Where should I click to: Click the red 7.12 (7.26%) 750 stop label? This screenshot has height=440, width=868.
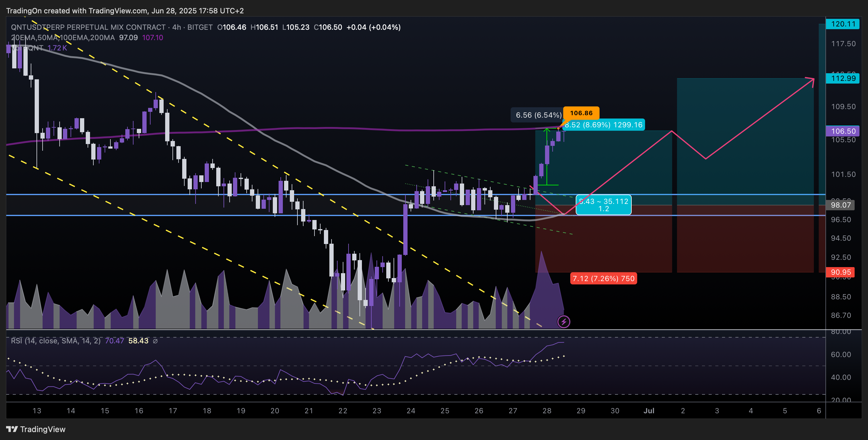tap(603, 278)
